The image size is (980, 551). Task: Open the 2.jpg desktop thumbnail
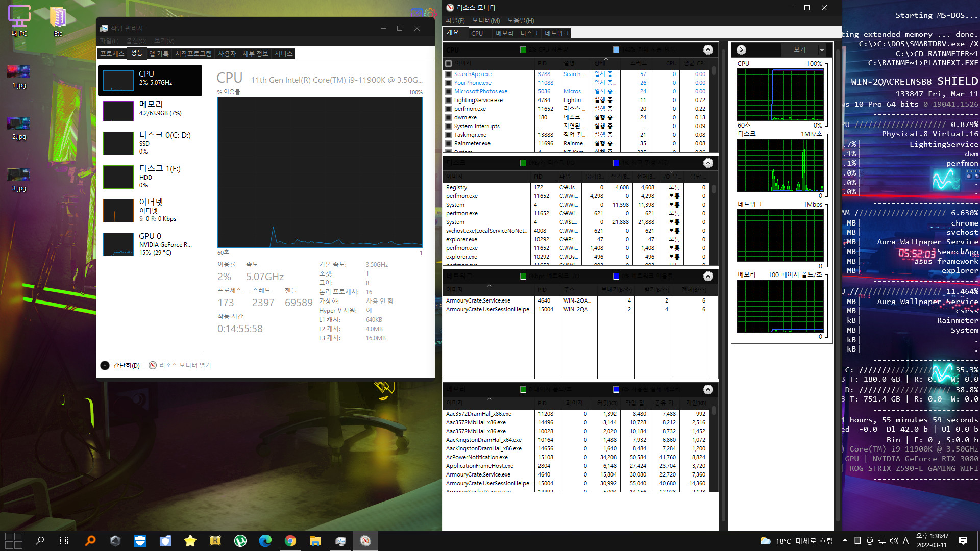pyautogui.click(x=19, y=128)
